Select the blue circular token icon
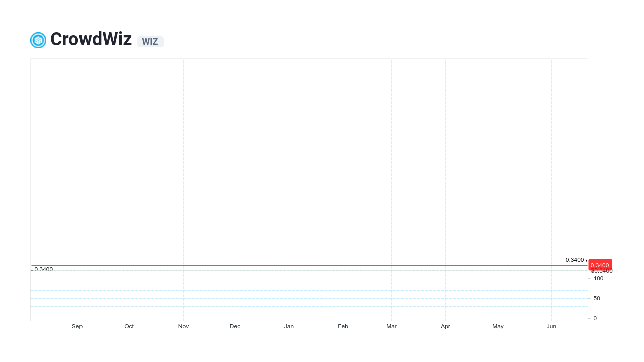The height and width of the screenshot is (362, 644). point(38,40)
